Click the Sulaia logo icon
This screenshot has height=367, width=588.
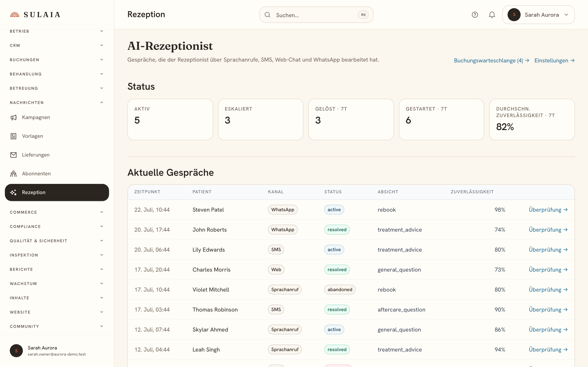click(14, 15)
